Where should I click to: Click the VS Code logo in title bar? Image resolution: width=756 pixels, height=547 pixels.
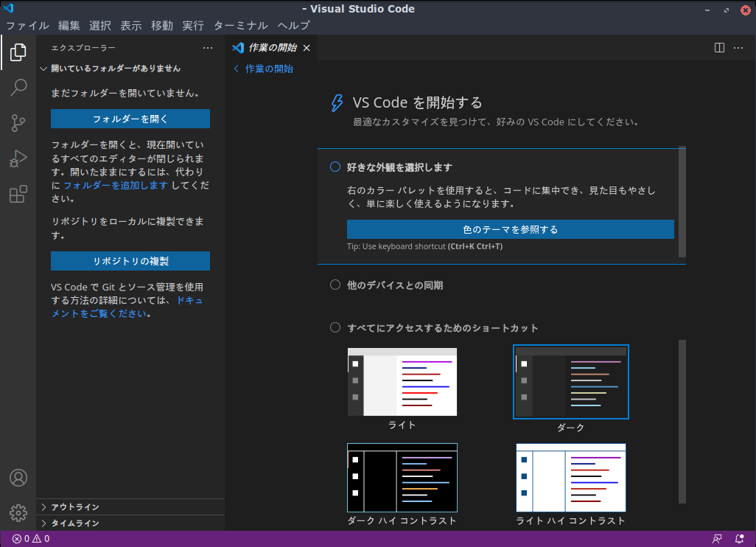coord(8,8)
